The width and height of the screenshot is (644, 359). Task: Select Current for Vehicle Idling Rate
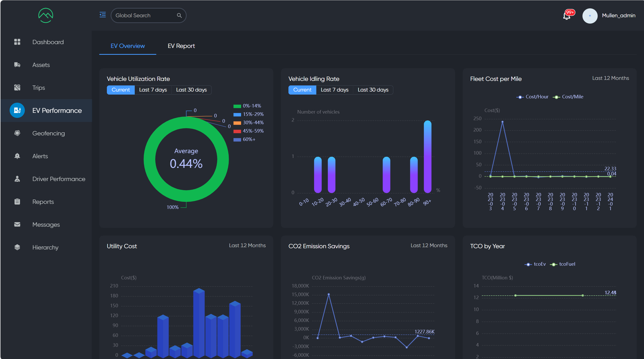click(x=302, y=90)
